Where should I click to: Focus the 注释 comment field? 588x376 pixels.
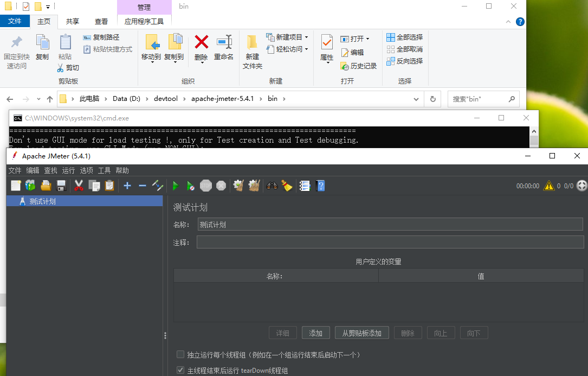pyautogui.click(x=390, y=243)
